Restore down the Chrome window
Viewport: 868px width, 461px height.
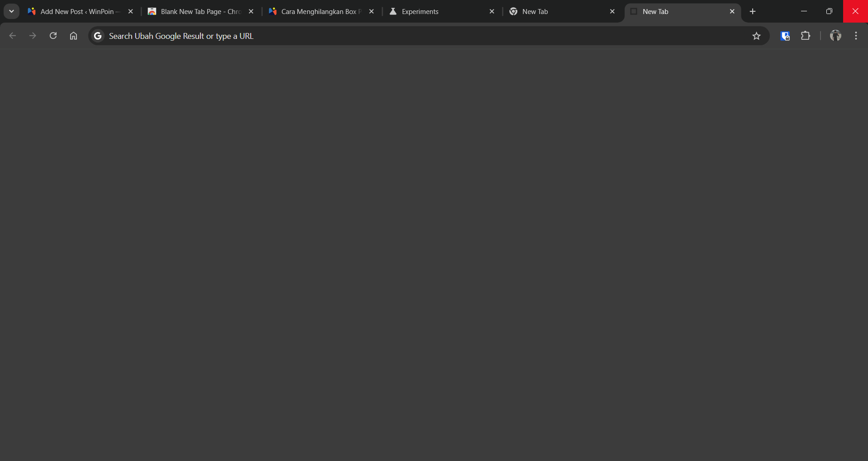pos(829,11)
